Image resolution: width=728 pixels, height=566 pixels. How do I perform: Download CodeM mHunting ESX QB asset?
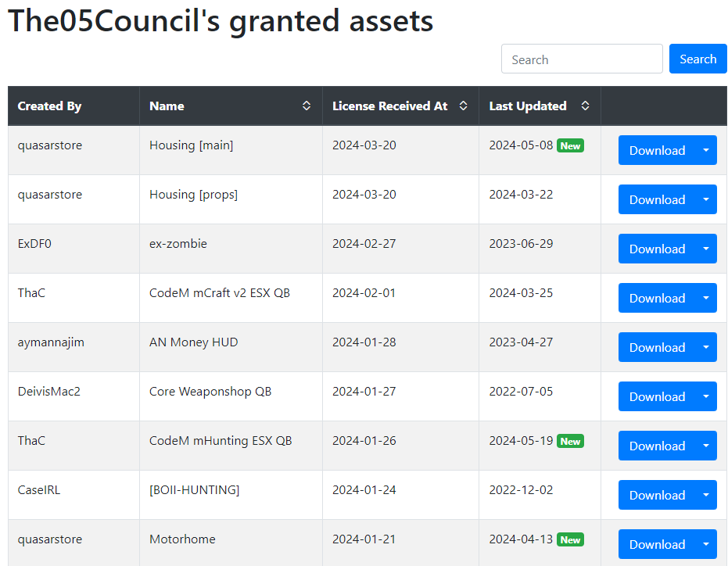point(657,446)
